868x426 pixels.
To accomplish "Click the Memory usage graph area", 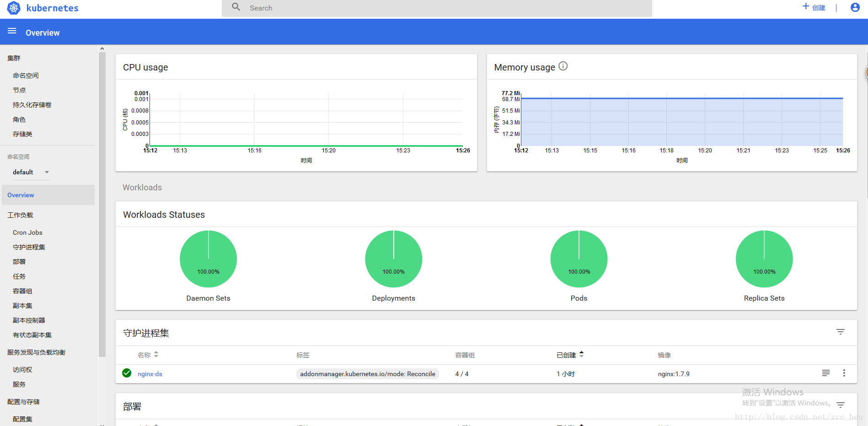I will (682, 122).
